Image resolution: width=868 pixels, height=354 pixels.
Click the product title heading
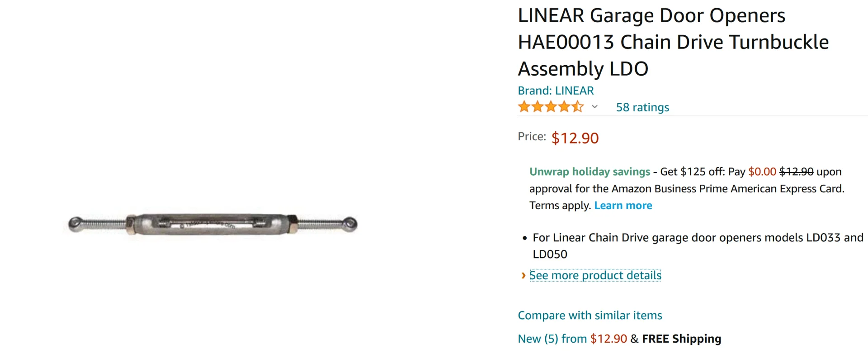point(673,42)
